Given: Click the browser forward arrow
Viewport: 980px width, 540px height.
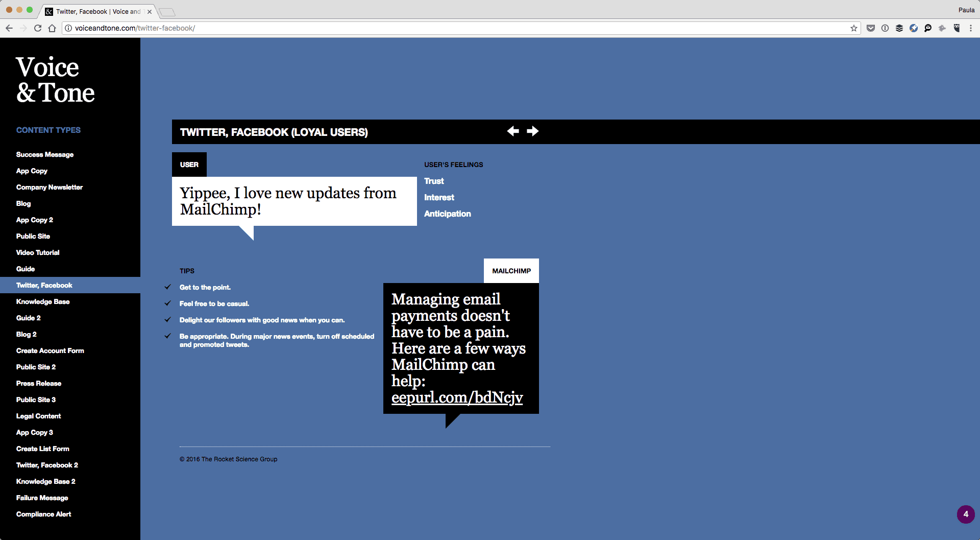Looking at the screenshot, I should 23,28.
